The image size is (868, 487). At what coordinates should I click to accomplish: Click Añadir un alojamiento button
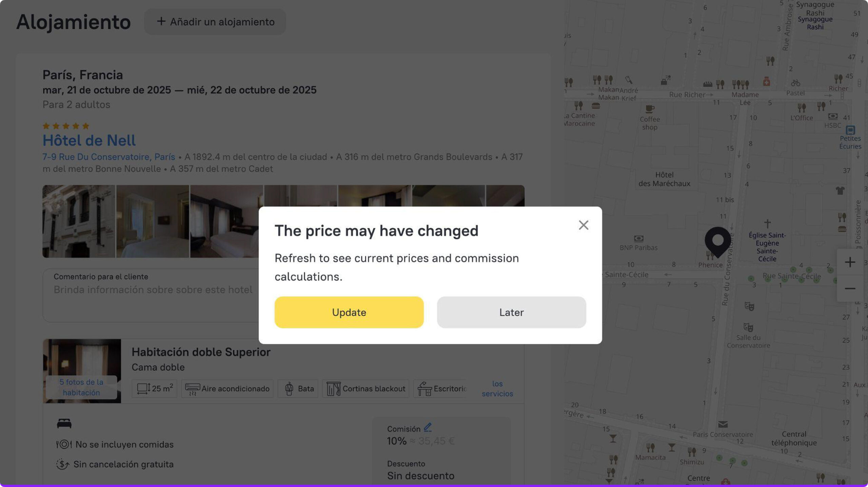tap(215, 22)
